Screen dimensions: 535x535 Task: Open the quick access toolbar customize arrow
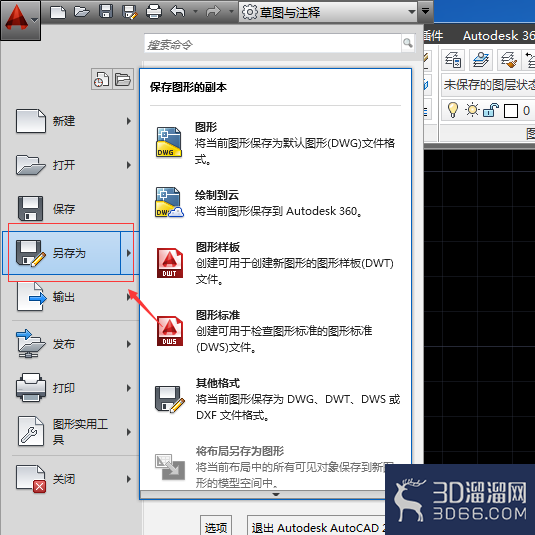tap(425, 11)
